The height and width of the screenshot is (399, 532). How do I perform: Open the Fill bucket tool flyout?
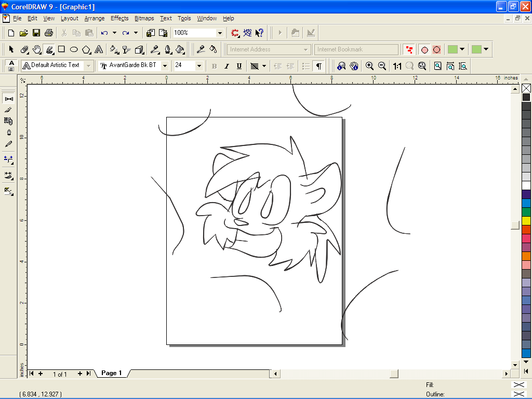pos(180,49)
